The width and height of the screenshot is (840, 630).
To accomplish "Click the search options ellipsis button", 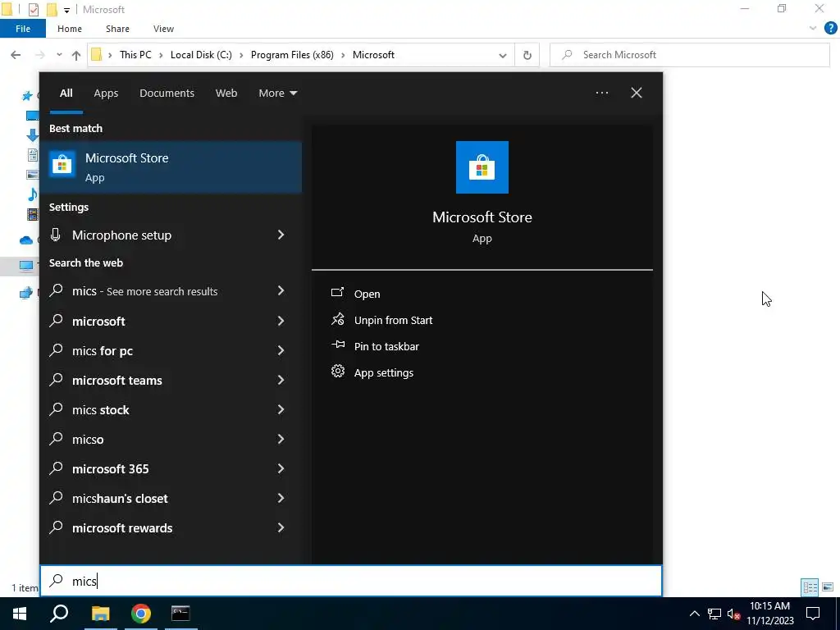I will coord(601,93).
